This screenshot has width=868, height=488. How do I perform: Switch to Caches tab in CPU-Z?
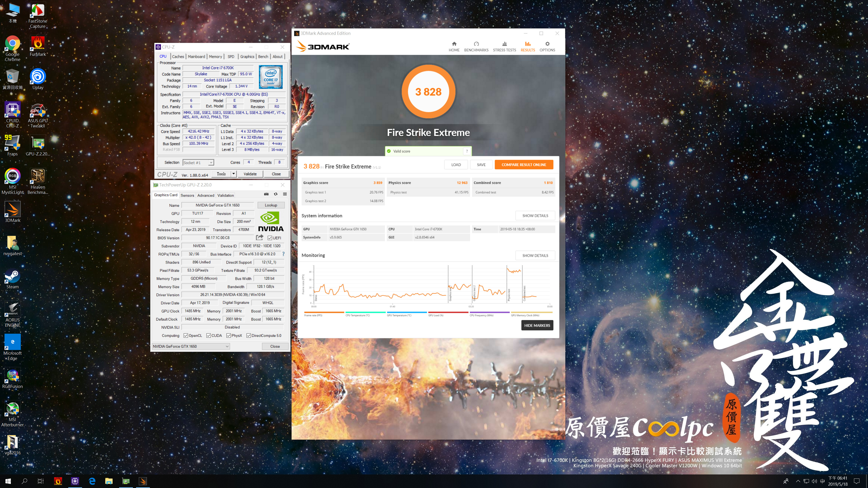pyautogui.click(x=178, y=56)
